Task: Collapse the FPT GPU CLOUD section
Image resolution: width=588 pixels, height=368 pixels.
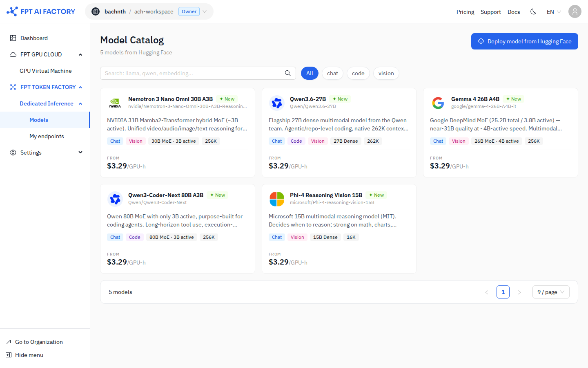Action: point(80,54)
